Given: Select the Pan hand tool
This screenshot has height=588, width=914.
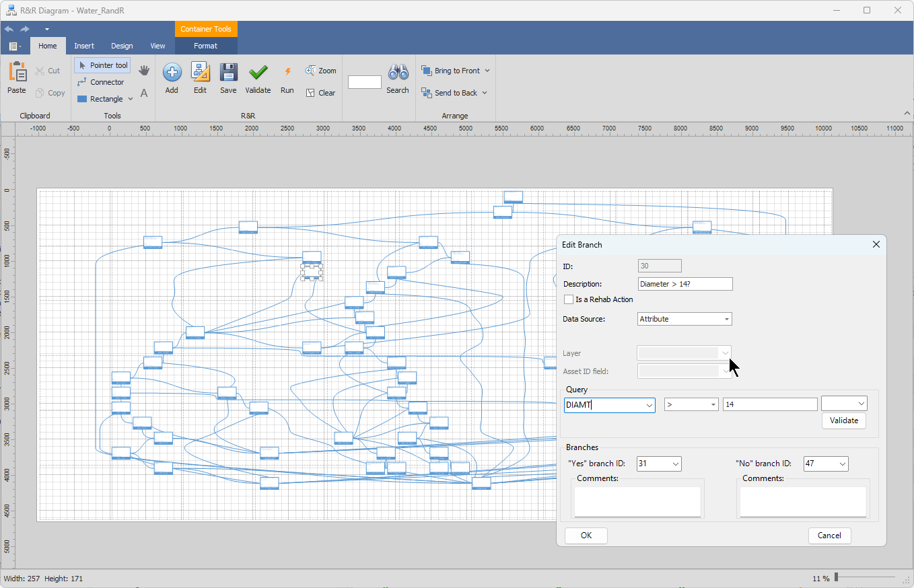Looking at the screenshot, I should tap(144, 71).
